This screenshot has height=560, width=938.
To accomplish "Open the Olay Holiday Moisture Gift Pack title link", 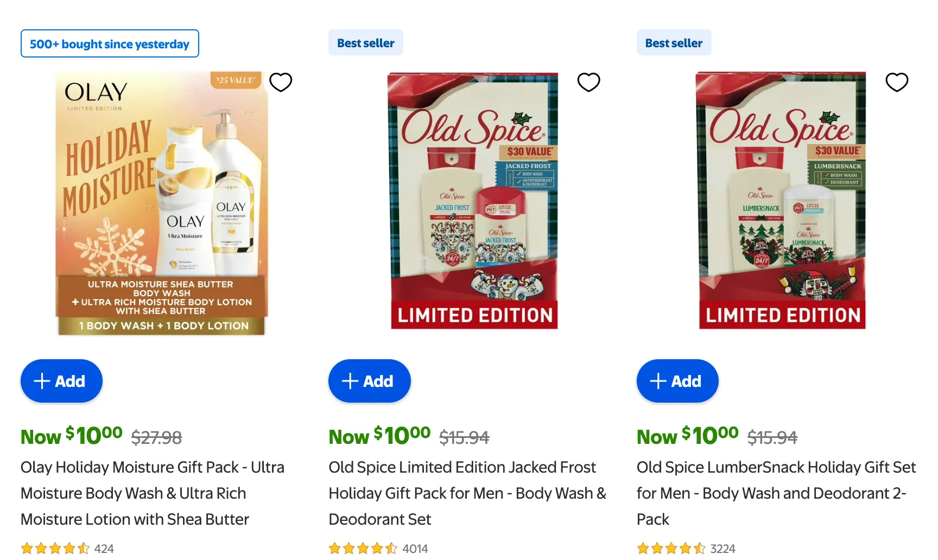I will pyautogui.click(x=153, y=493).
